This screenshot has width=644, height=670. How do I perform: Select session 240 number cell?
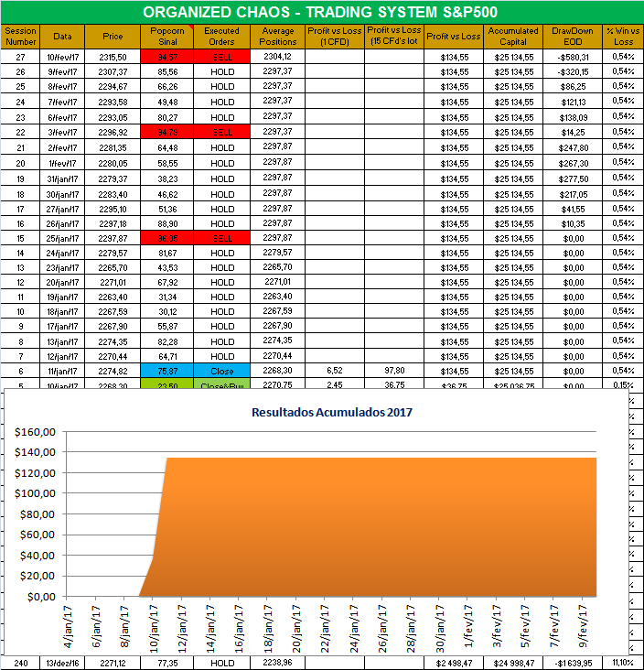pyautogui.click(x=20, y=664)
